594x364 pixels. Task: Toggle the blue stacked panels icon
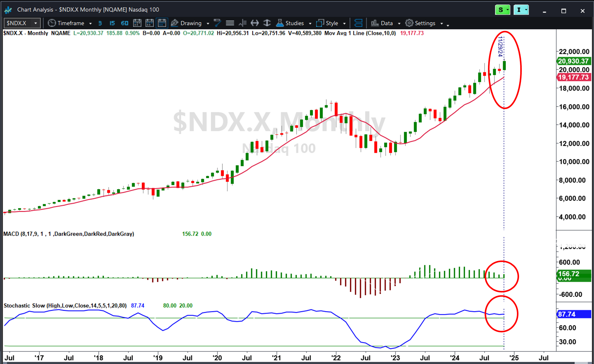tap(359, 23)
